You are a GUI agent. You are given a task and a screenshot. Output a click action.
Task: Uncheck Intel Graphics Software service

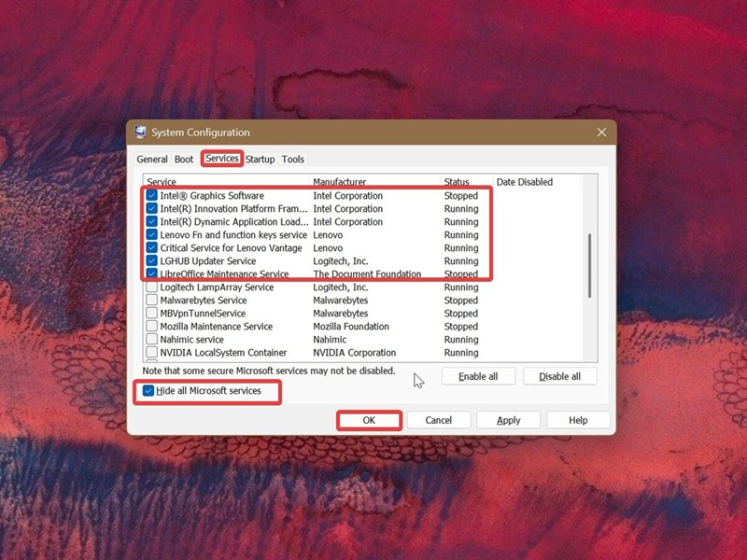click(151, 195)
